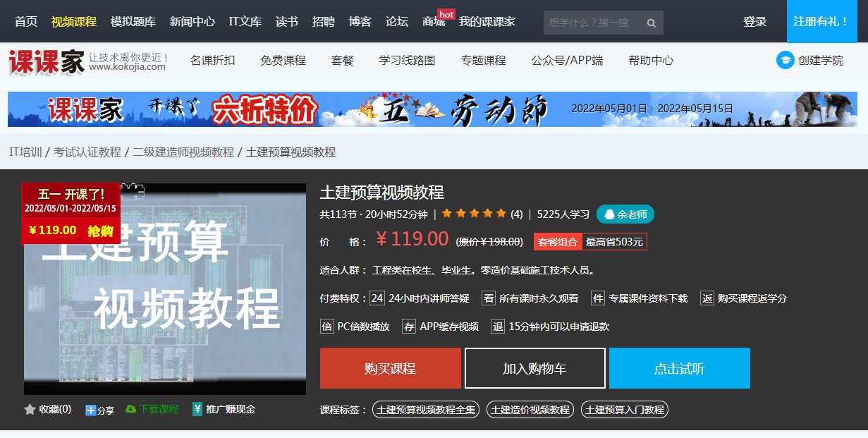
Task: Click the yen promote-for-cash icon
Action: [x=197, y=409]
